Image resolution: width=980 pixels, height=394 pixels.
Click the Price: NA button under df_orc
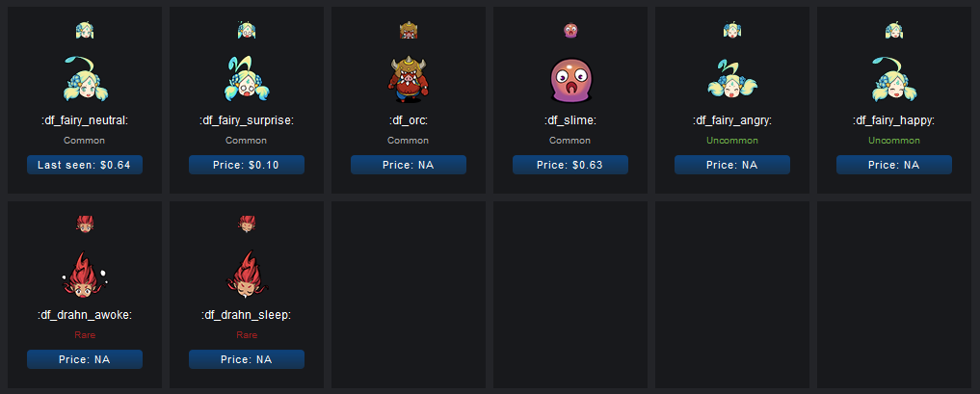[409, 165]
